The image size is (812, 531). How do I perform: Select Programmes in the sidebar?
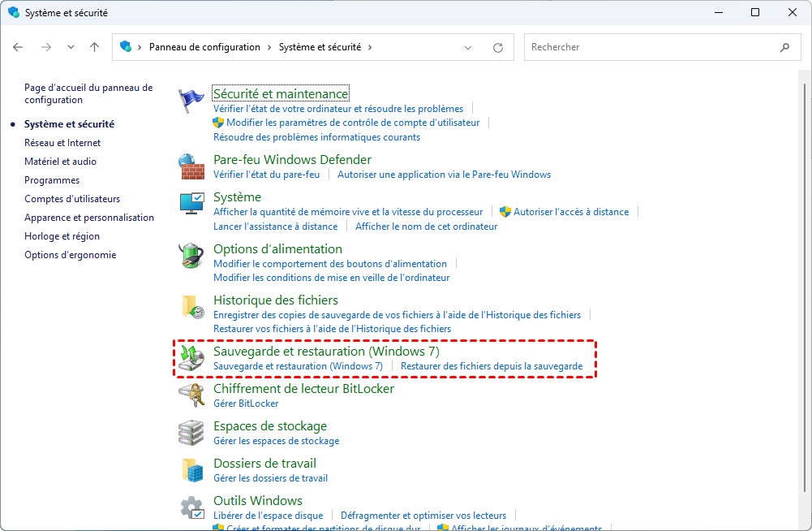point(52,180)
